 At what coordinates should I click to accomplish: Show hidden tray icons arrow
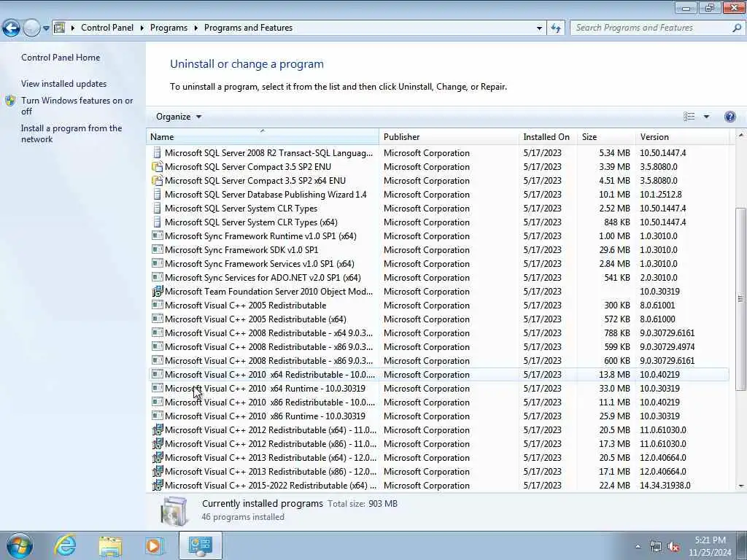point(638,547)
